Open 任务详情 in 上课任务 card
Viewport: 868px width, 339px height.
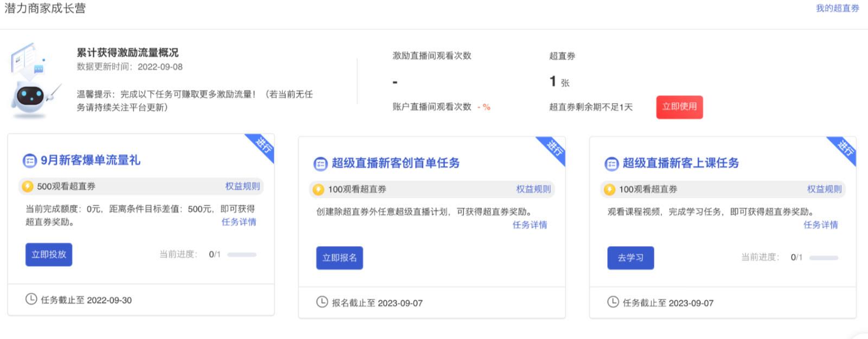tap(821, 225)
